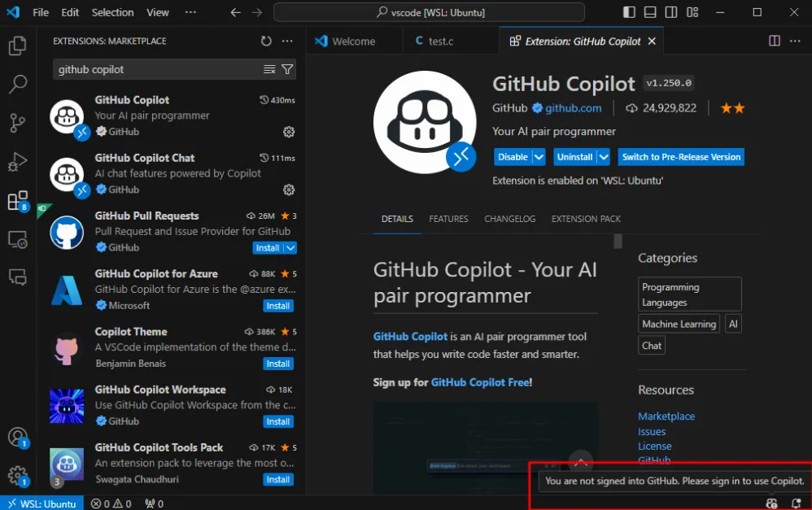This screenshot has height=510, width=812.
Task: Install GitHub Copilot Workspace extension
Action: coord(278,422)
